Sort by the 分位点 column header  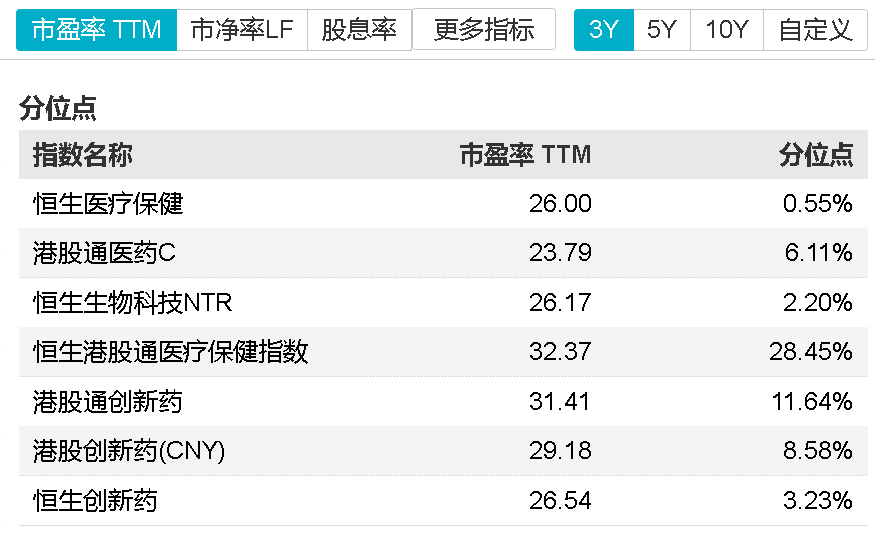tap(816, 155)
